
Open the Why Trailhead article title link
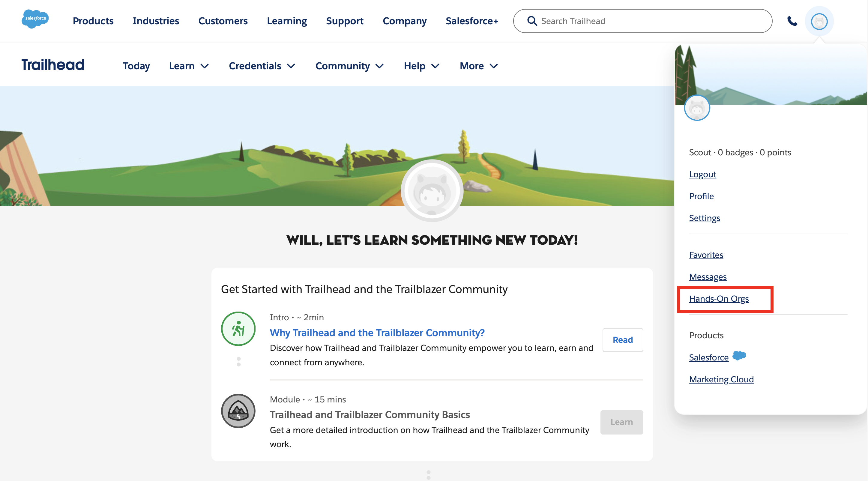(377, 333)
